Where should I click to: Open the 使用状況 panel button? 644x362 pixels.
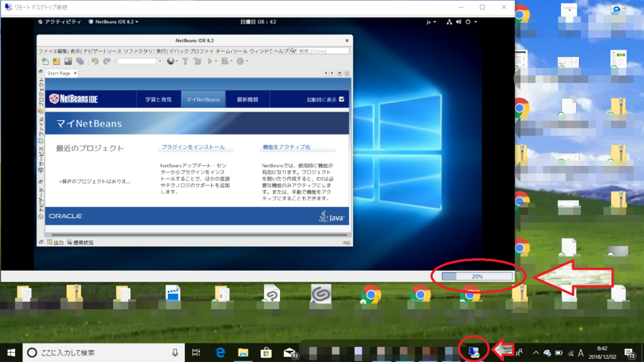(80, 243)
